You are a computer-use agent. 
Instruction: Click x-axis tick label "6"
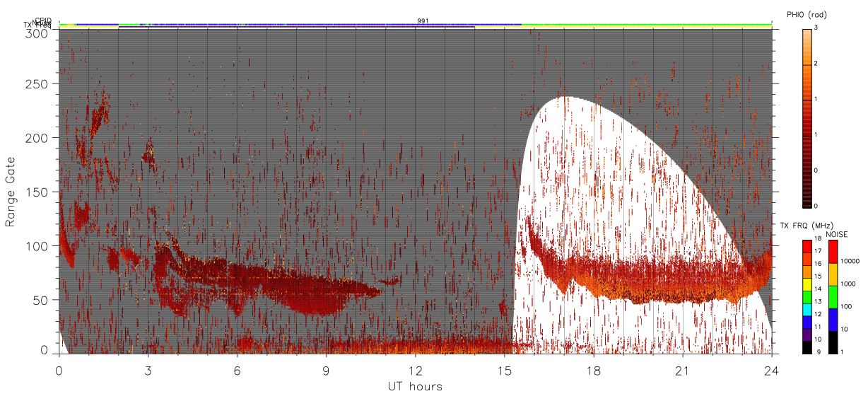point(237,371)
